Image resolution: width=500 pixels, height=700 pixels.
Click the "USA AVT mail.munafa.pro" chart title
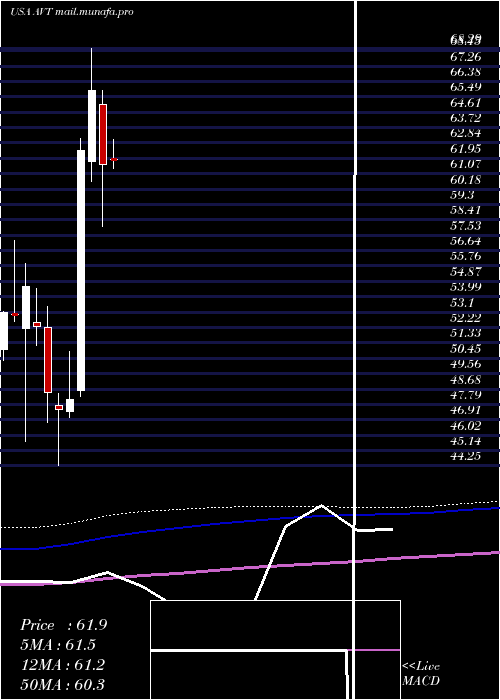coord(72,12)
